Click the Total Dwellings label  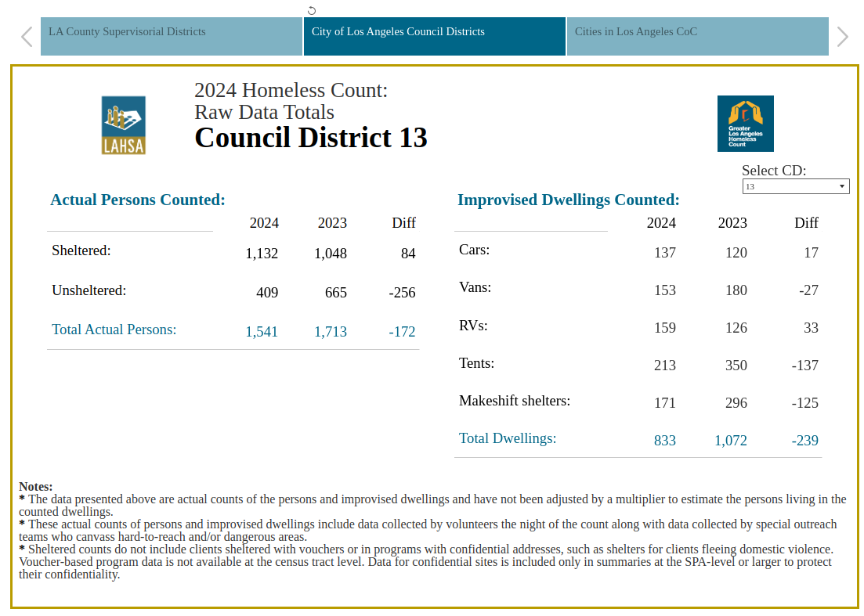coord(508,438)
